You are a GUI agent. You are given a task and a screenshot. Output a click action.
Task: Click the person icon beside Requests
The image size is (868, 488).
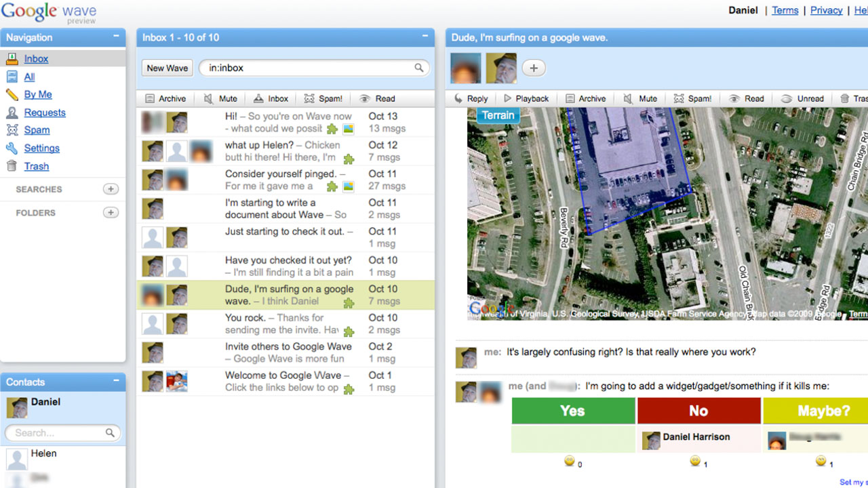pyautogui.click(x=12, y=113)
